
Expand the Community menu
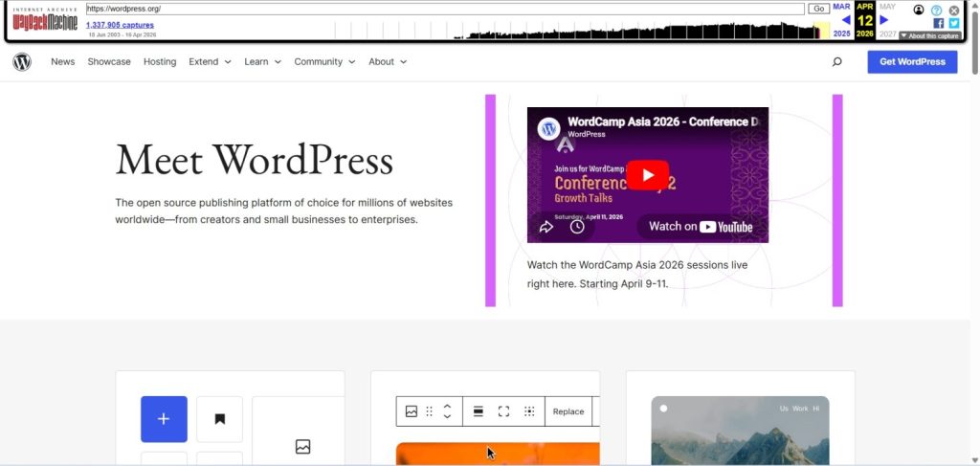tap(325, 62)
